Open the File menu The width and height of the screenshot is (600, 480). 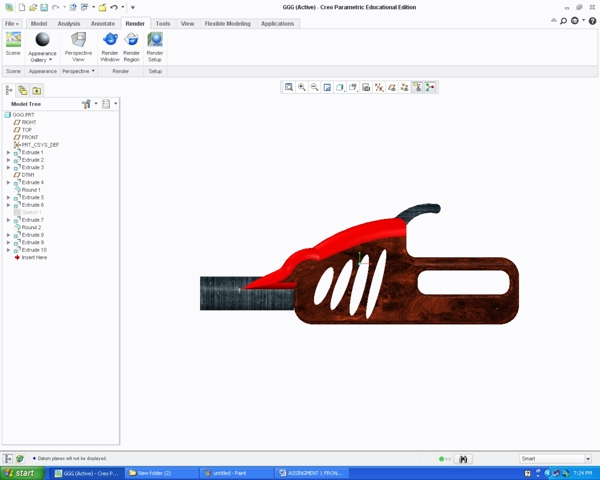point(11,24)
